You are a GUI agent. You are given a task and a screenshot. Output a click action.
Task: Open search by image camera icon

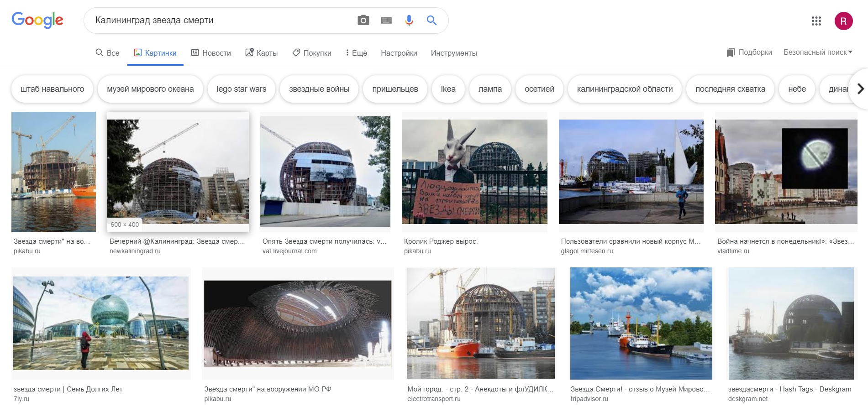pos(363,20)
